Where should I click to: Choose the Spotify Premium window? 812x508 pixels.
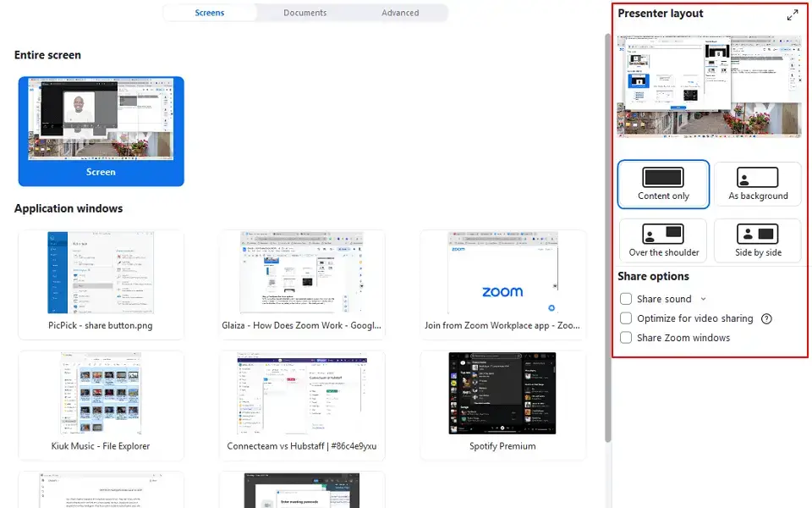pyautogui.click(x=502, y=405)
